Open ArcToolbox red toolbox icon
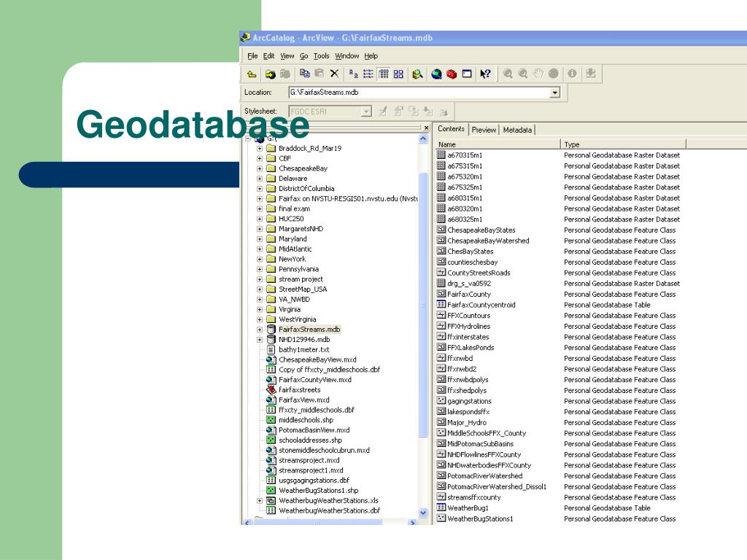This screenshot has width=747, height=560. tap(452, 74)
